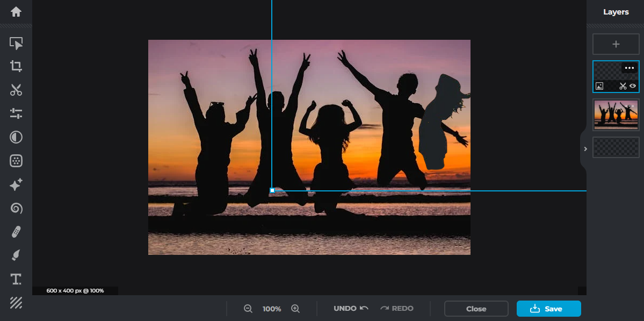Select the Arrange pointer tool

(x=16, y=44)
